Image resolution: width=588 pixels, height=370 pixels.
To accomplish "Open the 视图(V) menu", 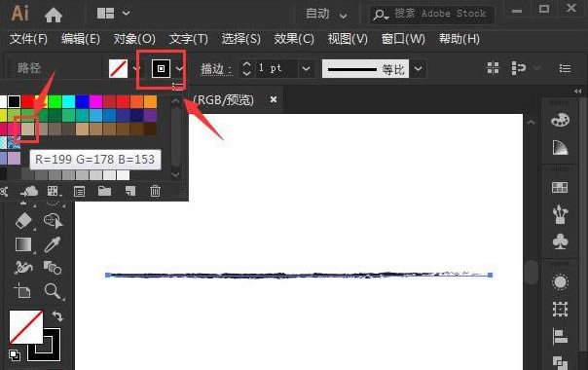I will (348, 39).
